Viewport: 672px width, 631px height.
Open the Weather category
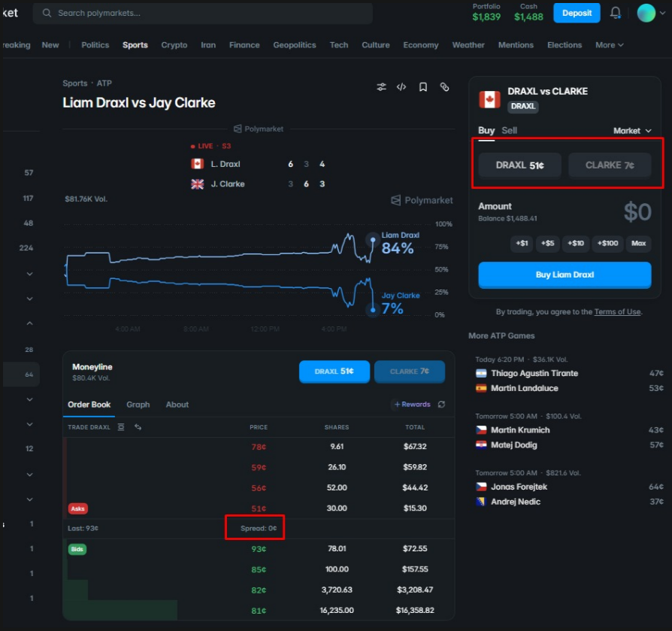[x=468, y=45]
